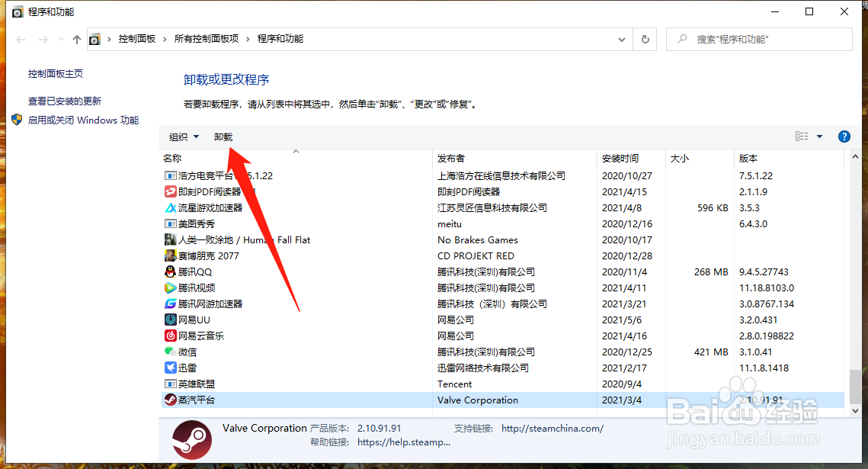Open the 组织 dropdown menu
Image resolution: width=868 pixels, height=469 pixels.
point(183,137)
